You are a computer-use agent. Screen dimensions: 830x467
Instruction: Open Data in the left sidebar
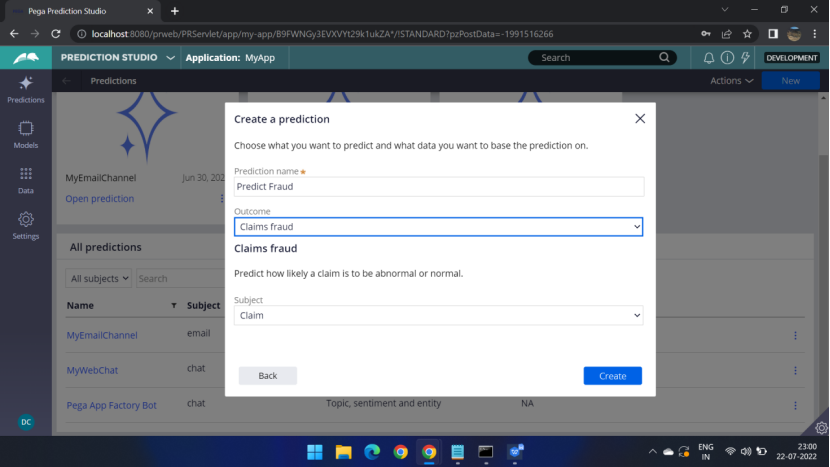click(x=25, y=181)
